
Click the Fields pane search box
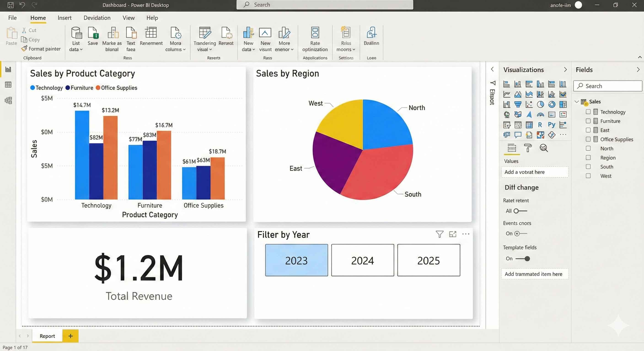tap(607, 86)
